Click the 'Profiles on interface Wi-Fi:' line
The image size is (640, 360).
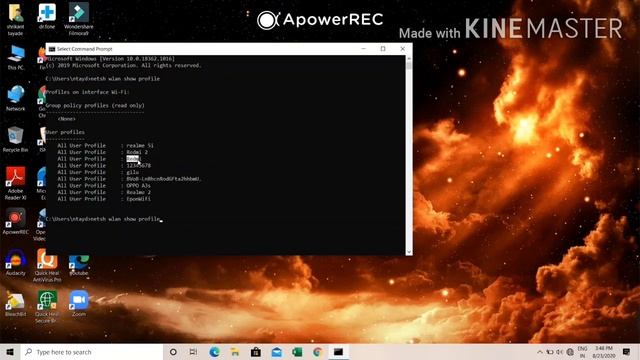[88, 92]
